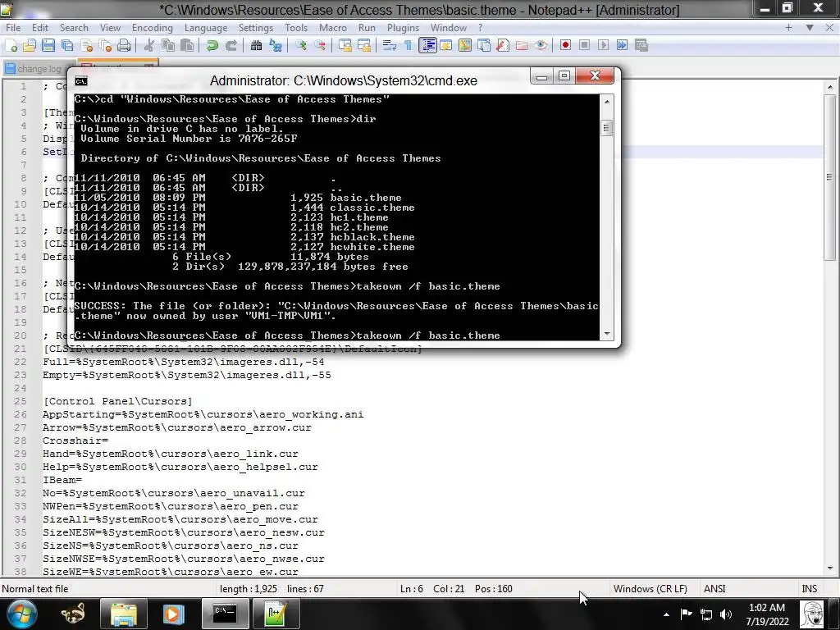Click the 'Ln : 6' status bar text

pyautogui.click(x=412, y=589)
